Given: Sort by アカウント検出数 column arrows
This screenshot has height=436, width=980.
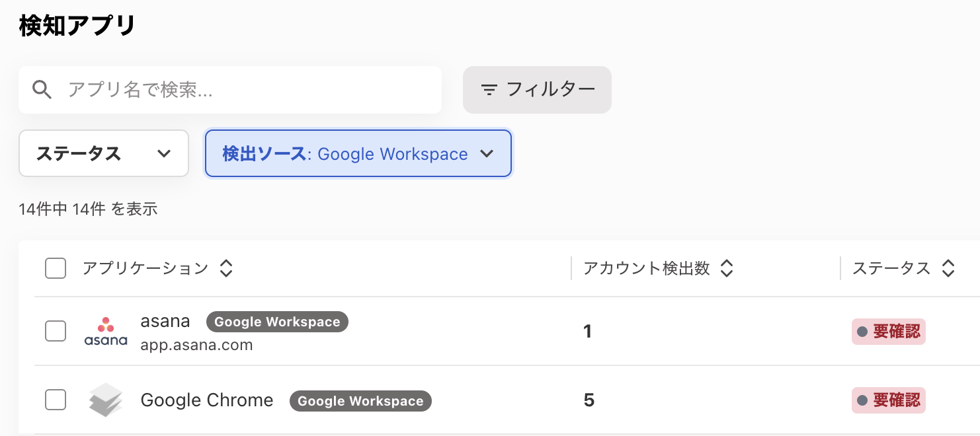Looking at the screenshot, I should point(727,268).
